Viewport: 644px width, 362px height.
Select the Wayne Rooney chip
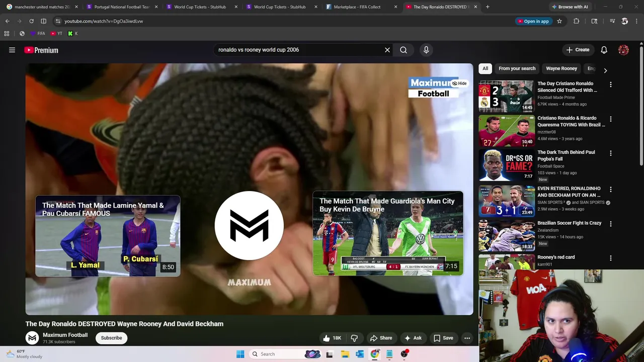coord(561,68)
